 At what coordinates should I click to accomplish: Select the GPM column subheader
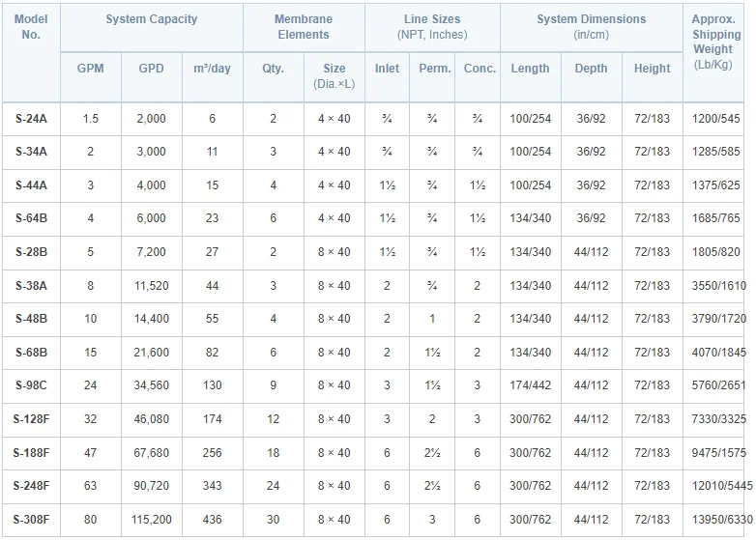[90, 69]
